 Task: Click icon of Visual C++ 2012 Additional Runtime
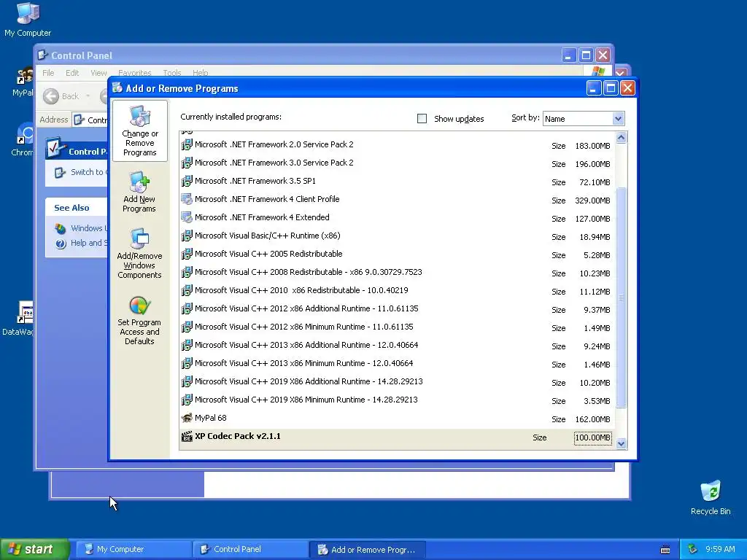187,308
